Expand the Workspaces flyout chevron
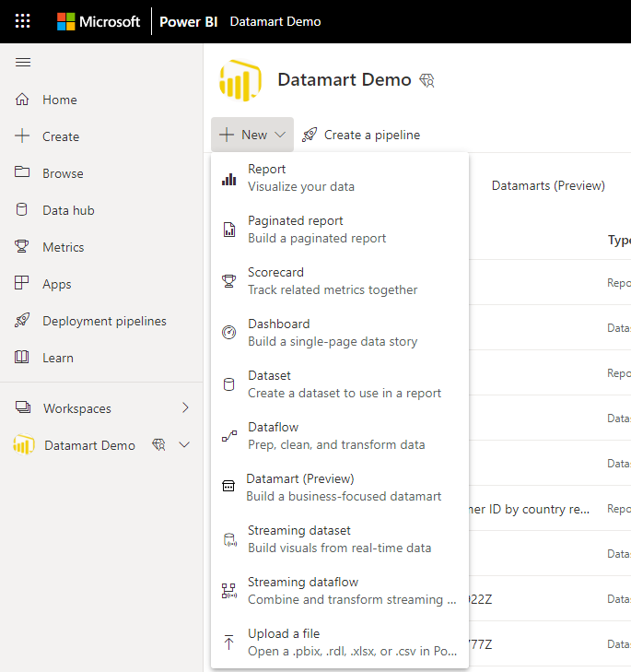Viewport: 631px width, 672px height. point(185,407)
